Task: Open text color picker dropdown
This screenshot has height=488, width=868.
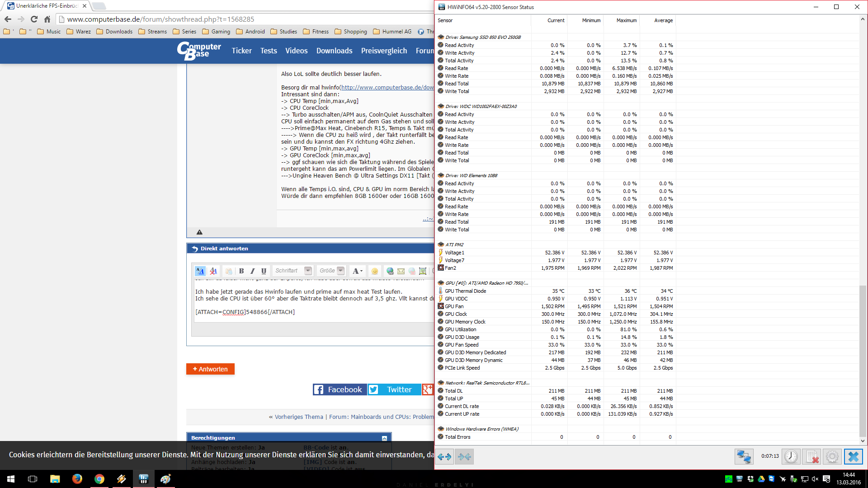Action: click(x=358, y=271)
